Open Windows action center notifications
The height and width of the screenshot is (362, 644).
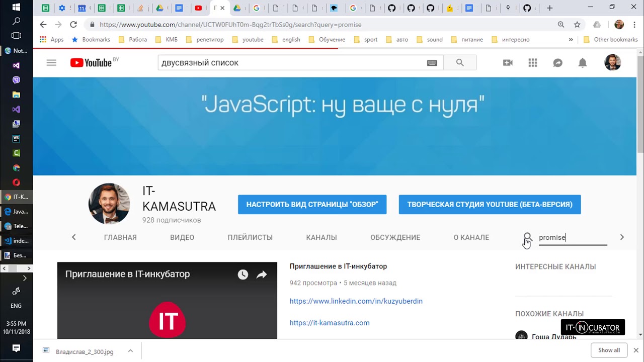tap(16, 348)
